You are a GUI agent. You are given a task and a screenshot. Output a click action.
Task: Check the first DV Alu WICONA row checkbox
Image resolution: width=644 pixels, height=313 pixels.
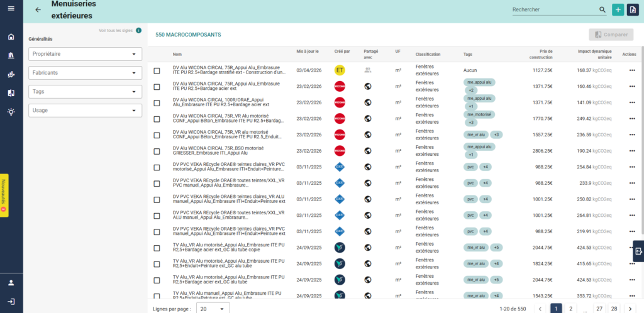click(x=157, y=70)
